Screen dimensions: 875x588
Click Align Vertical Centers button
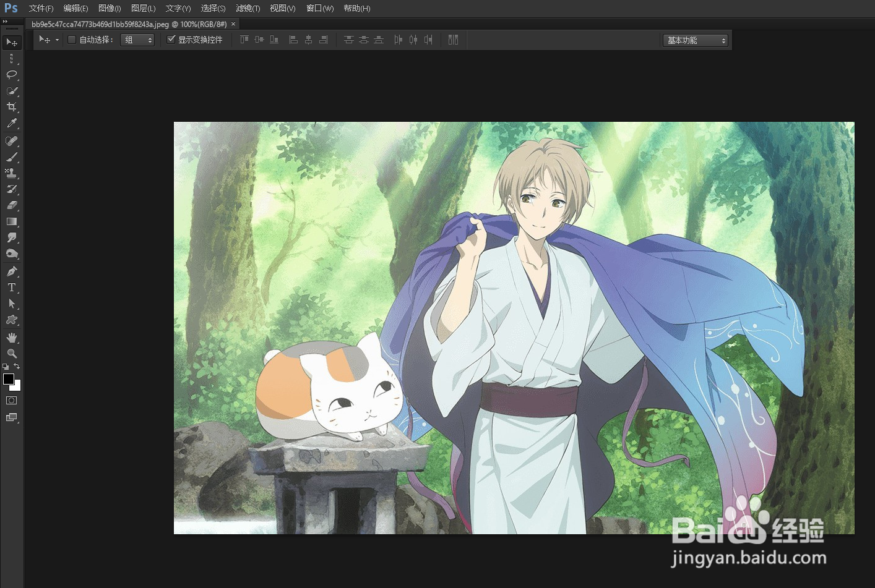tap(259, 40)
